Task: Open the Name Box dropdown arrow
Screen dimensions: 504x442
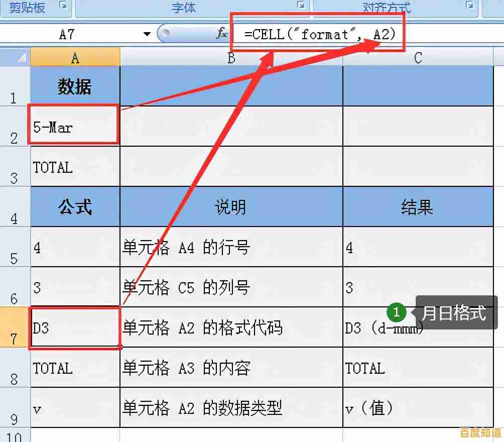Action: pos(147,34)
